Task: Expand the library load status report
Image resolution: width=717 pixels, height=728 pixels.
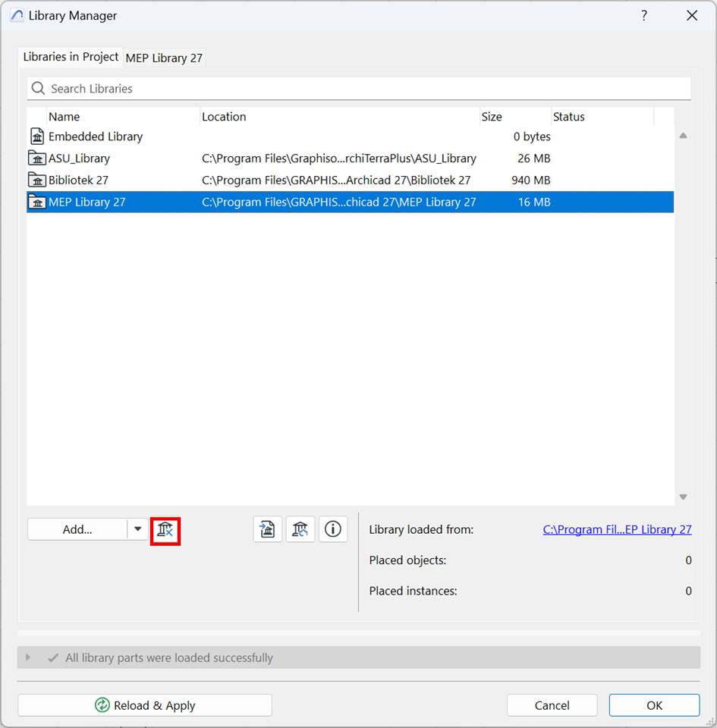Action: click(28, 657)
